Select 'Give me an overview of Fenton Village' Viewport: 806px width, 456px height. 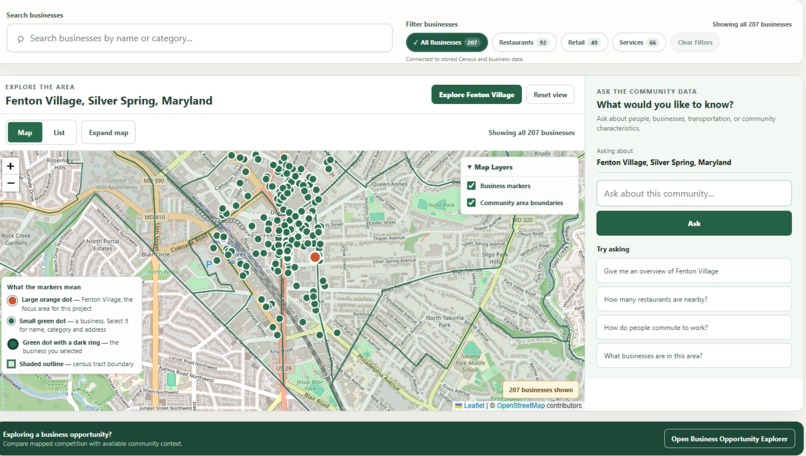[x=694, y=271]
